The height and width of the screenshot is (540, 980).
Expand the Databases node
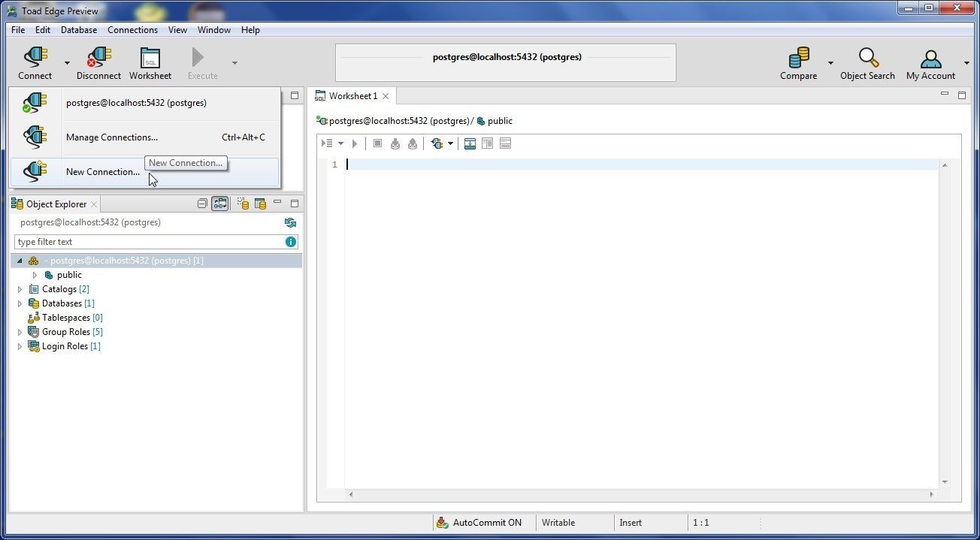click(x=20, y=303)
